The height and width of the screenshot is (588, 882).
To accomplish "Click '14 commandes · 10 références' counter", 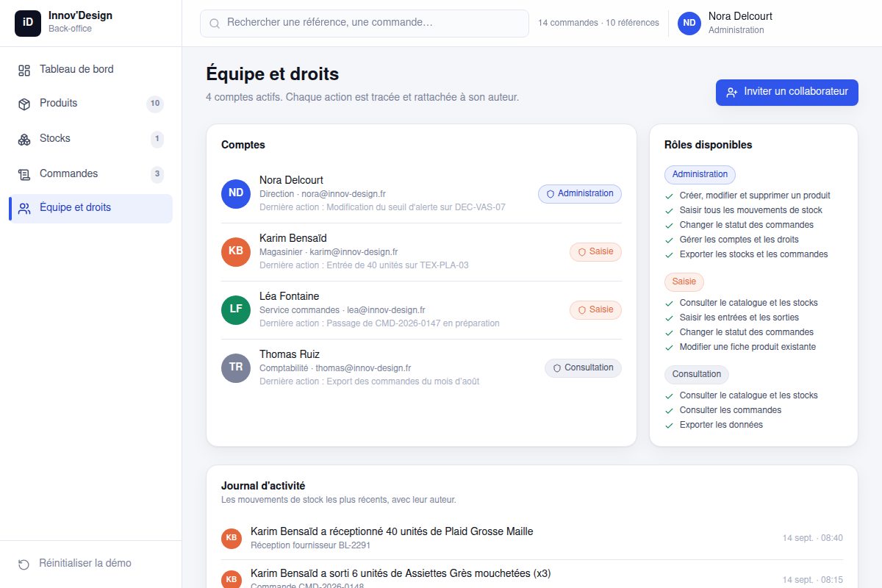I will coord(598,23).
